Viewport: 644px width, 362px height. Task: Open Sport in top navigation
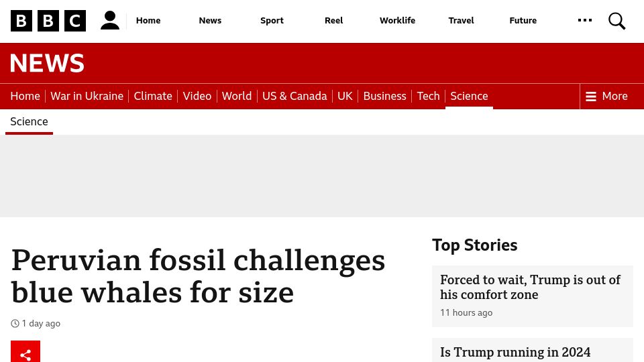tap(272, 21)
